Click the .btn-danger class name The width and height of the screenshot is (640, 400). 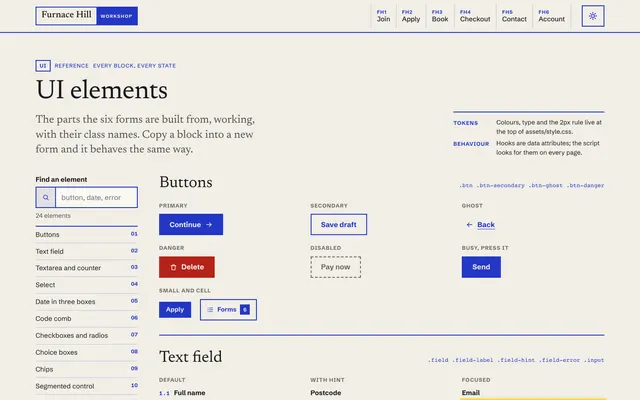coord(585,185)
